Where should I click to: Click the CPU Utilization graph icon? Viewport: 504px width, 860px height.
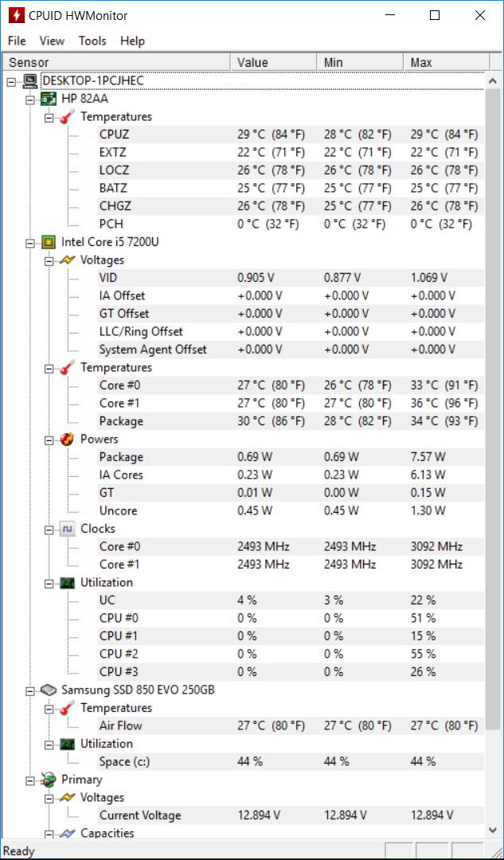[x=68, y=582]
